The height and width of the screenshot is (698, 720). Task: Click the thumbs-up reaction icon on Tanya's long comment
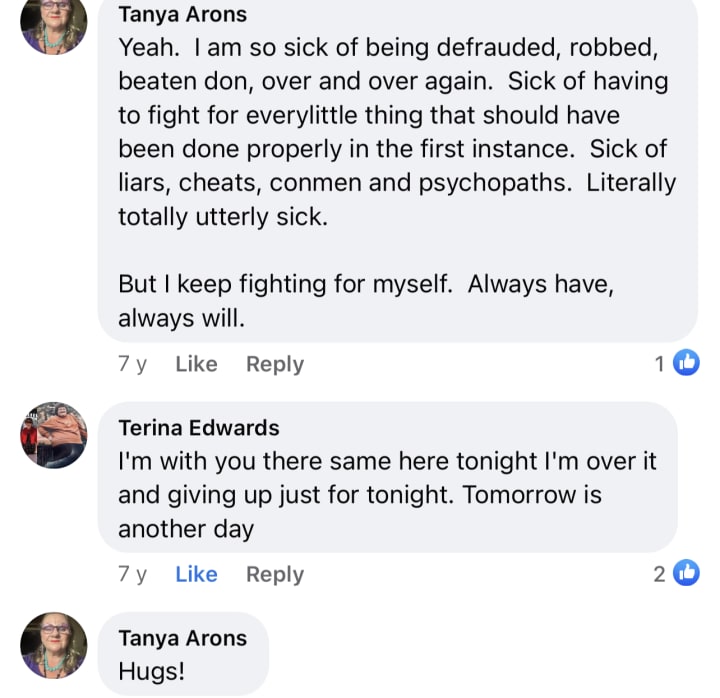[x=686, y=364]
